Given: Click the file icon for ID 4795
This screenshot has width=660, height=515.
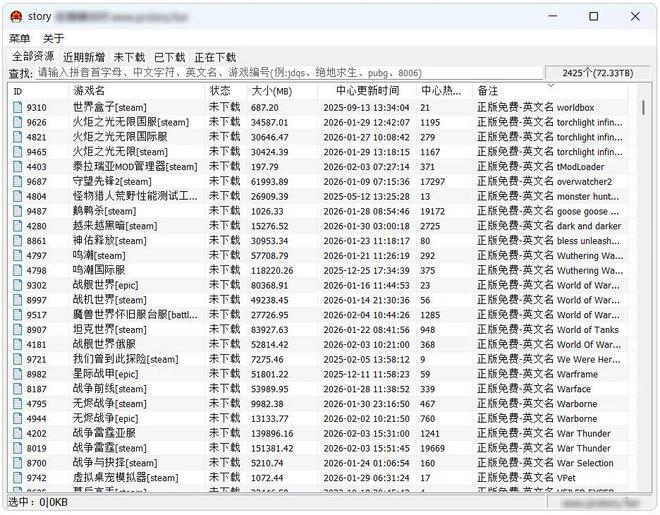Looking at the screenshot, I should tap(17, 404).
